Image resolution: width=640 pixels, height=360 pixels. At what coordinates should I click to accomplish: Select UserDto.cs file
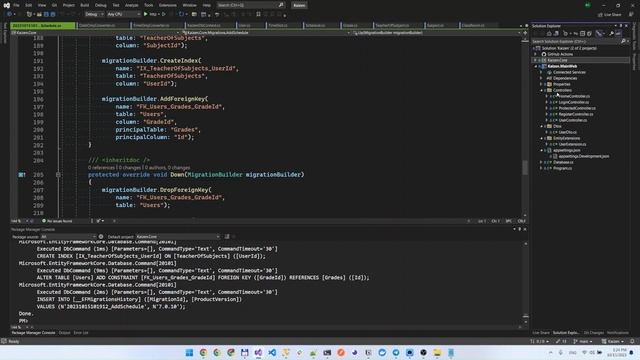[567, 132]
